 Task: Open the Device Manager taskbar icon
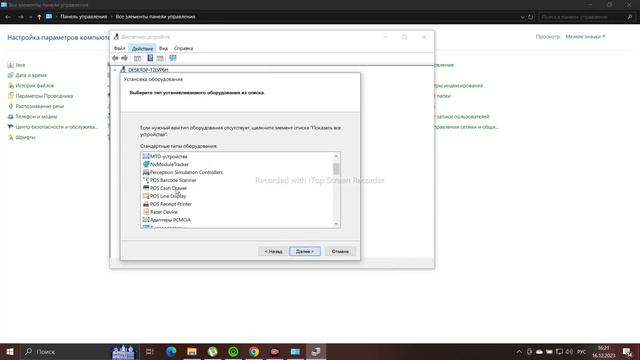[316, 351]
